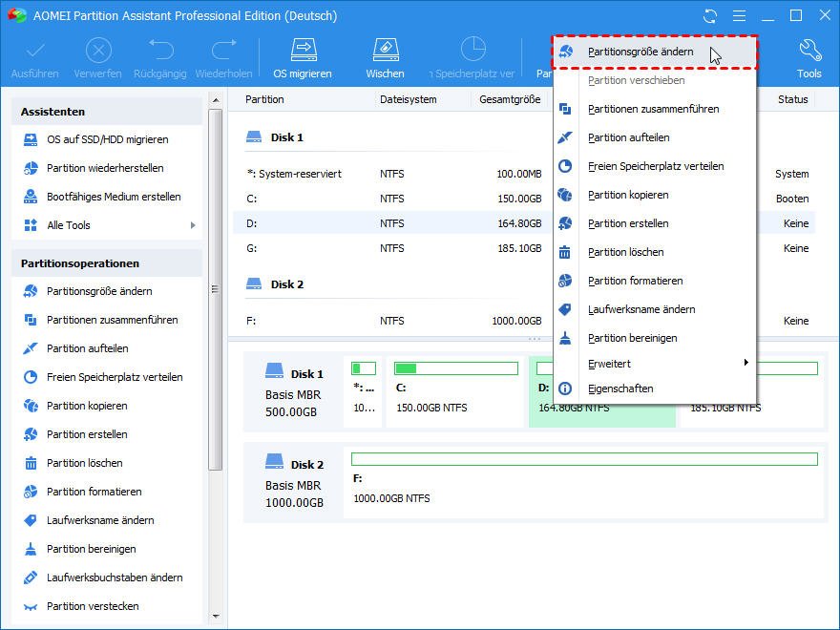Screen dimensions: 840x630
Task: Click the Partition column header
Action: point(264,99)
